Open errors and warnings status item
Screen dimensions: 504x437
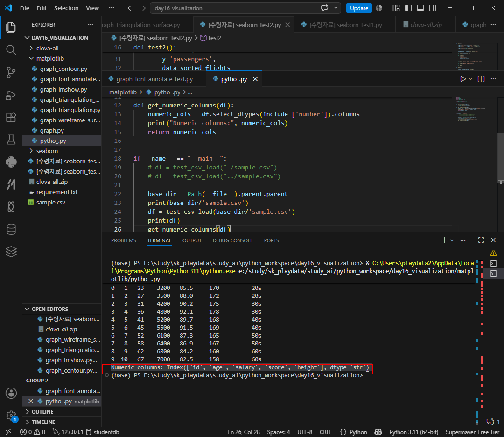[x=33, y=432]
